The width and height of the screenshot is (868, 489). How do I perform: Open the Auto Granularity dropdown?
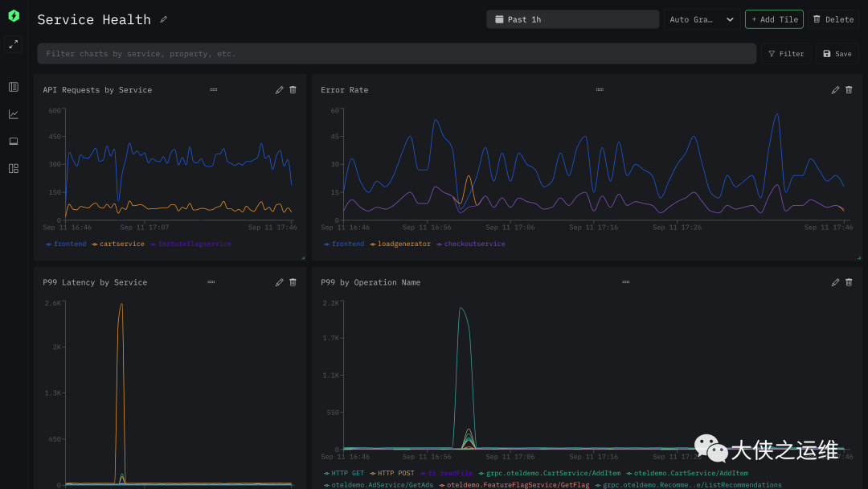[702, 19]
